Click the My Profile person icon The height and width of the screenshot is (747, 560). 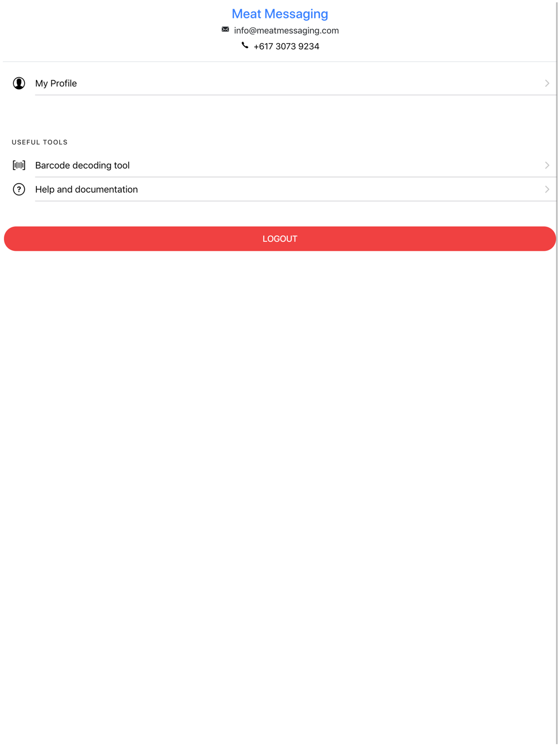click(x=19, y=83)
